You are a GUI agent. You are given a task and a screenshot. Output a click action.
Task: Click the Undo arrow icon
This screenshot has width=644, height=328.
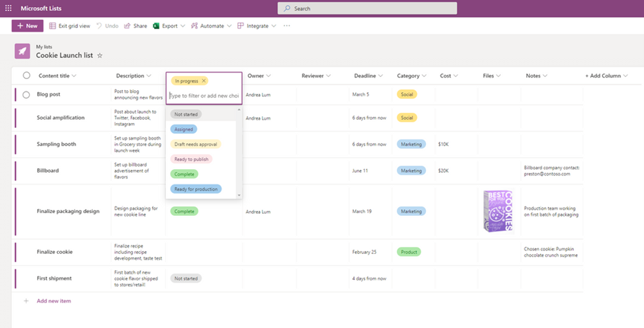tap(99, 26)
